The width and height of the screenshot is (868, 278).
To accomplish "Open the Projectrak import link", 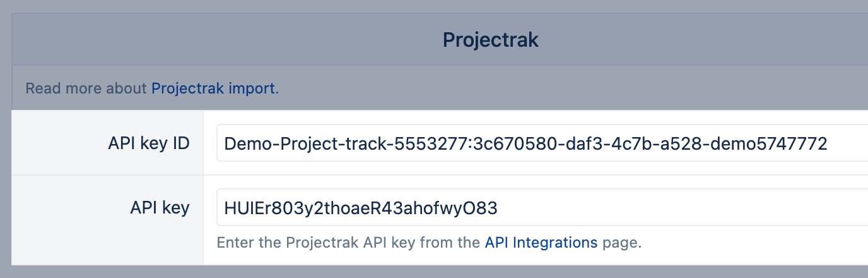I will [x=213, y=88].
